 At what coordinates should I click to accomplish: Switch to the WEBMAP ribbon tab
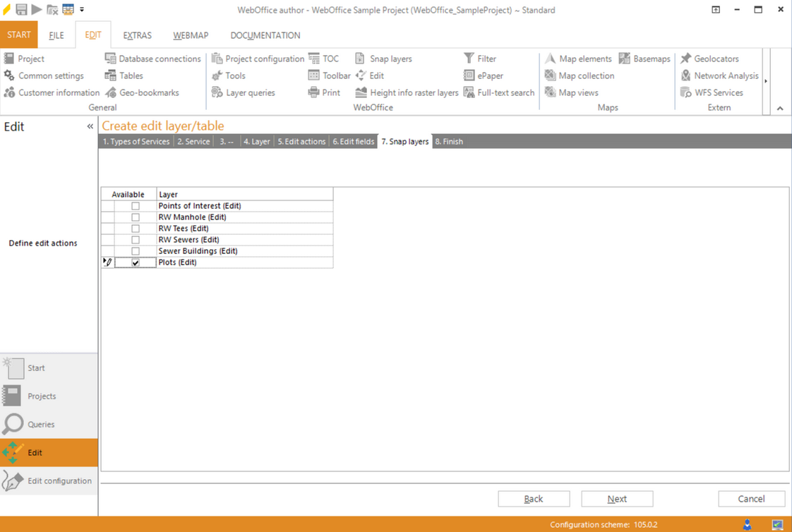[x=190, y=35]
